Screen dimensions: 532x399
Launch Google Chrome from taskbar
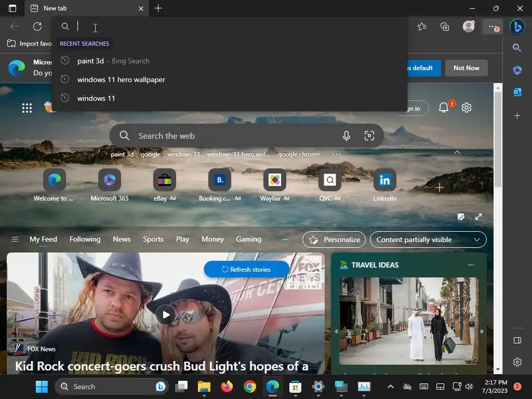coord(250,387)
